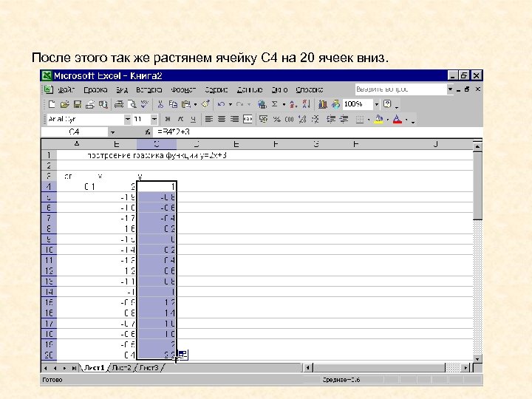Click the Open file folder icon
Screen dimensions: 532x399
tap(64, 104)
